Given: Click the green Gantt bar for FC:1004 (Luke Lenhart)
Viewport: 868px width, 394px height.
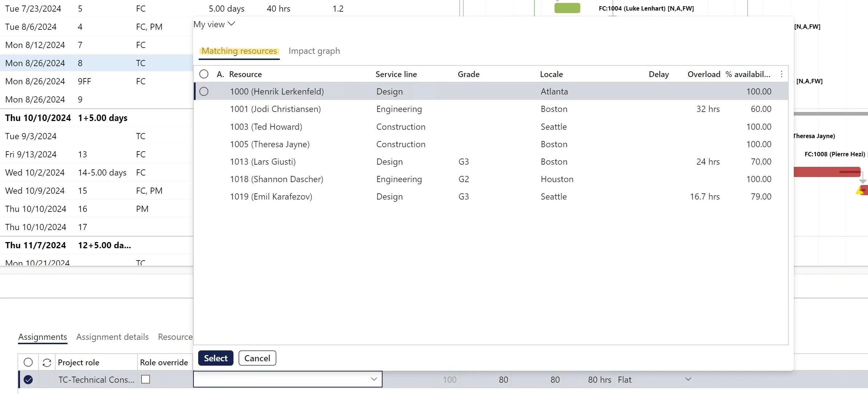Looking at the screenshot, I should tap(567, 8).
